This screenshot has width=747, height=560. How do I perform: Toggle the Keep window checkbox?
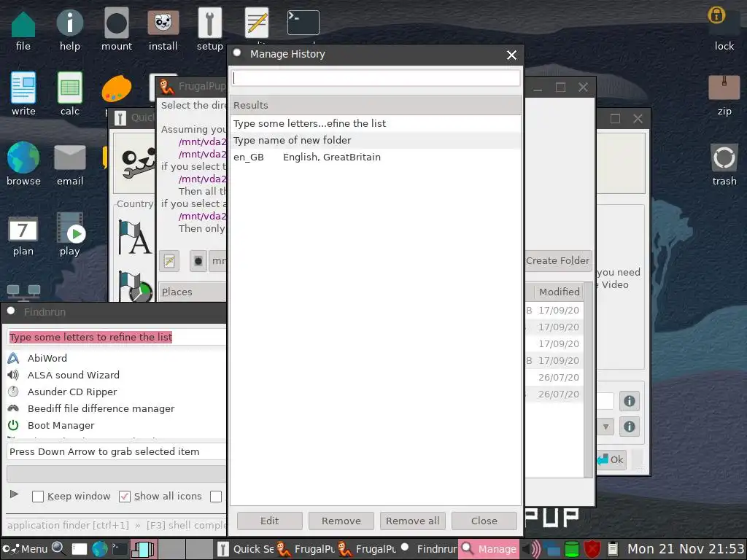point(38,497)
